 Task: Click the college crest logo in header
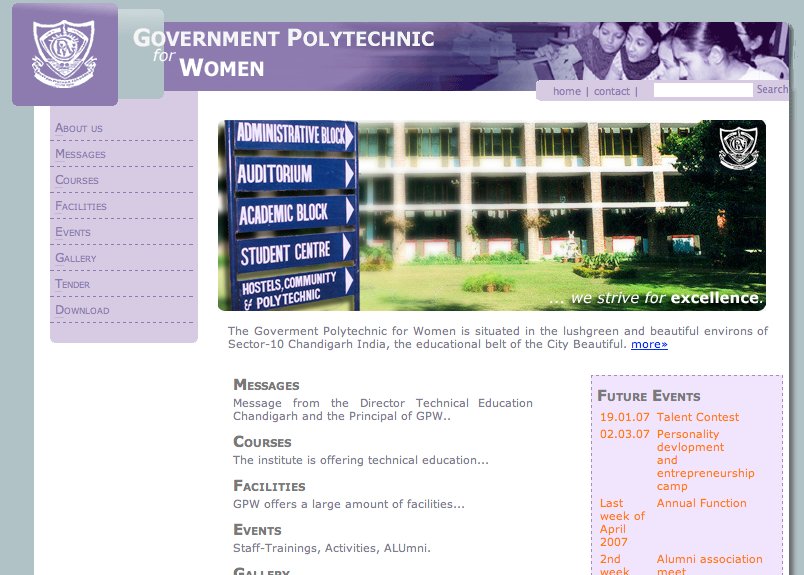click(64, 54)
